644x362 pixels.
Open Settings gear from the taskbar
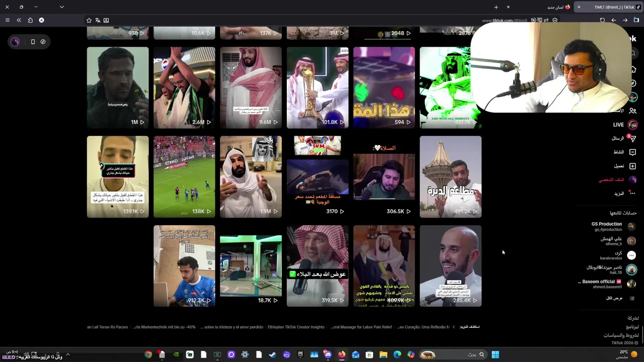point(245,355)
